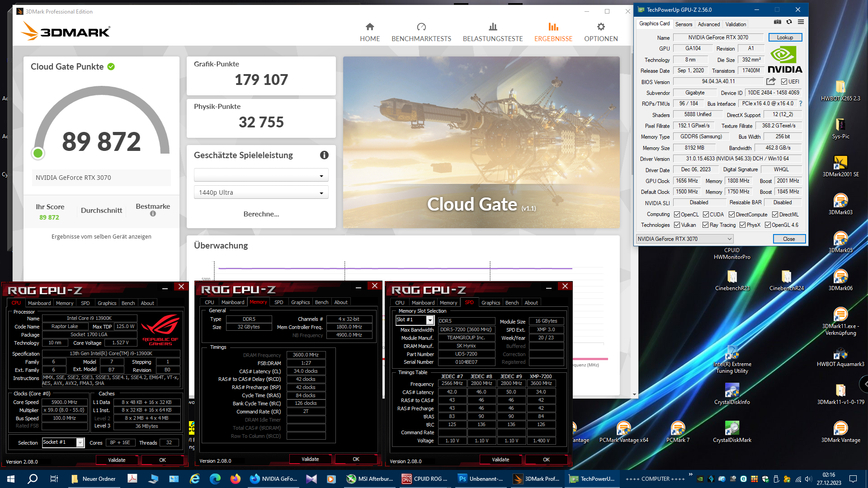This screenshot has width=868, height=488.
Task: Click OK in the middle CPU-Z window
Action: tap(356, 459)
